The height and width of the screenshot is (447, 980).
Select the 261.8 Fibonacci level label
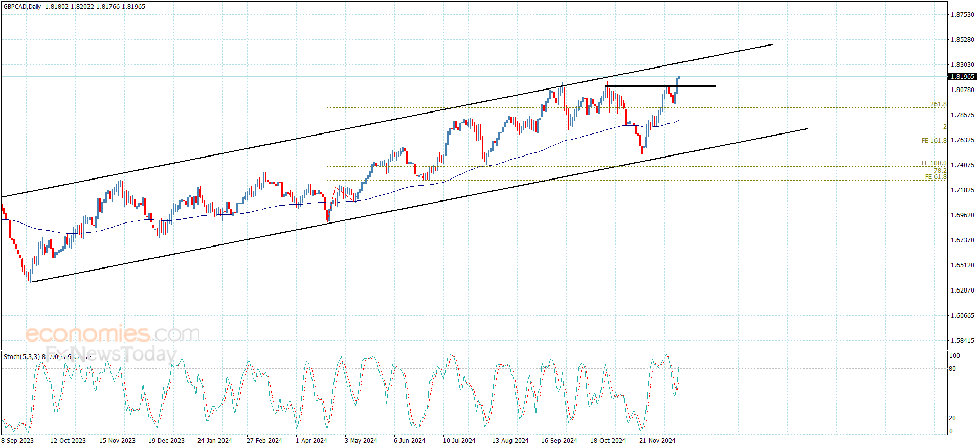point(938,104)
